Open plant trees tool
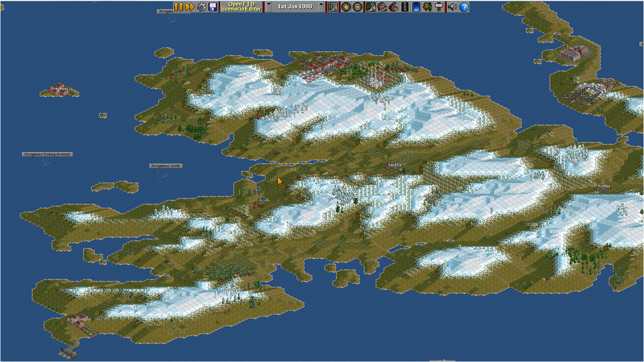This screenshot has height=362, width=644. point(428,7)
